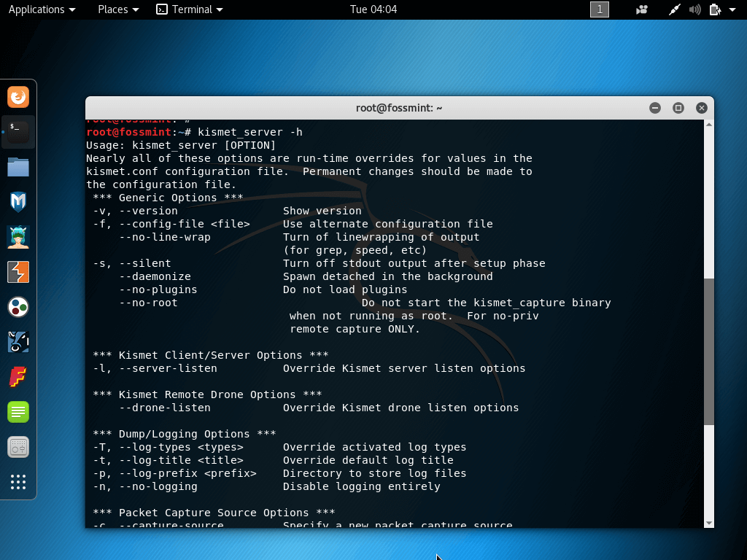Open the clock showing Tue 04:04
Image resolution: width=747 pixels, height=560 pixels.
pos(373,9)
